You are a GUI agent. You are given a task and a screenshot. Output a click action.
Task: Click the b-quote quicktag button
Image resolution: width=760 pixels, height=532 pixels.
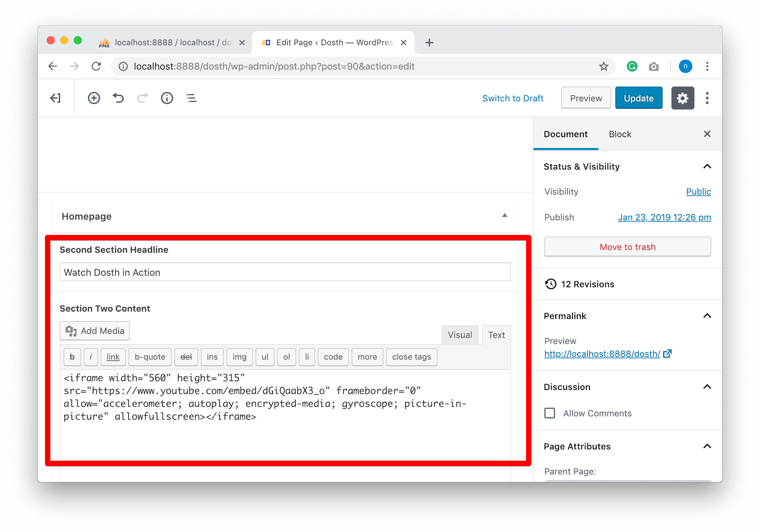coord(150,357)
